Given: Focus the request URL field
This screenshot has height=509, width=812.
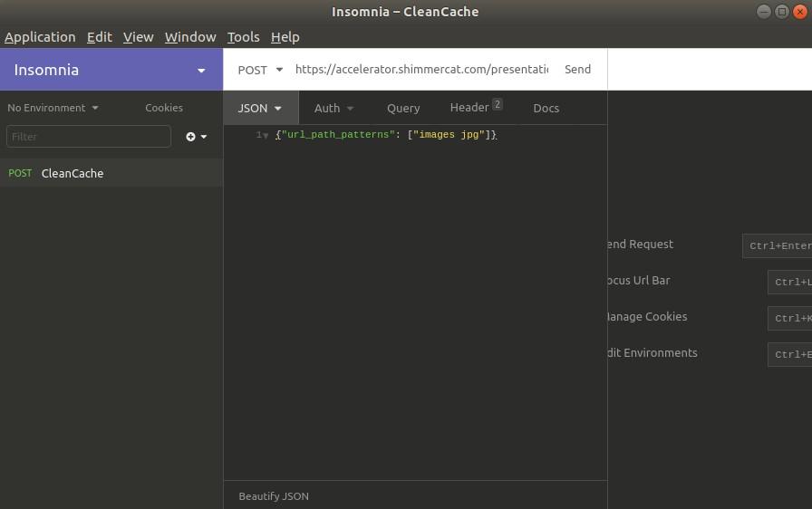Looking at the screenshot, I should coord(421,70).
